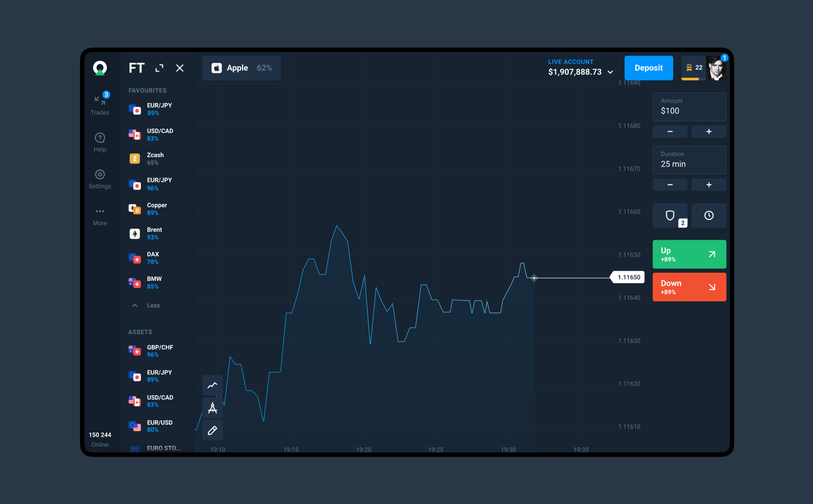Screen dimensions: 813x504
Task: Open the Help section
Action: pyautogui.click(x=100, y=142)
